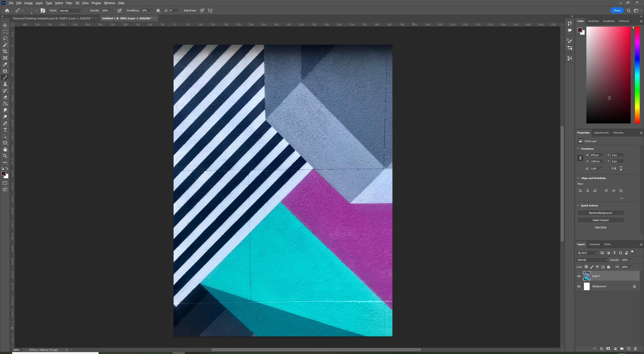Image resolution: width=644 pixels, height=354 pixels.
Task: Hide Layer 1 using its eye icon
Action: pyautogui.click(x=579, y=276)
